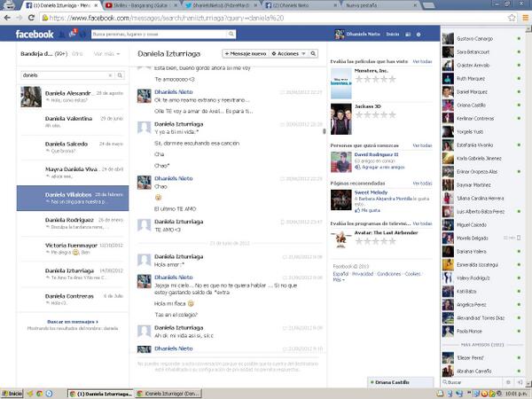Hide the chat sidebar with collapse icon
The height and width of the screenshot is (399, 532).
[520, 382]
